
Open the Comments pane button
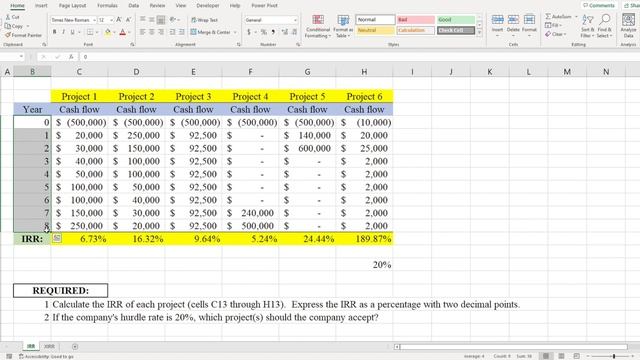coord(599,5)
